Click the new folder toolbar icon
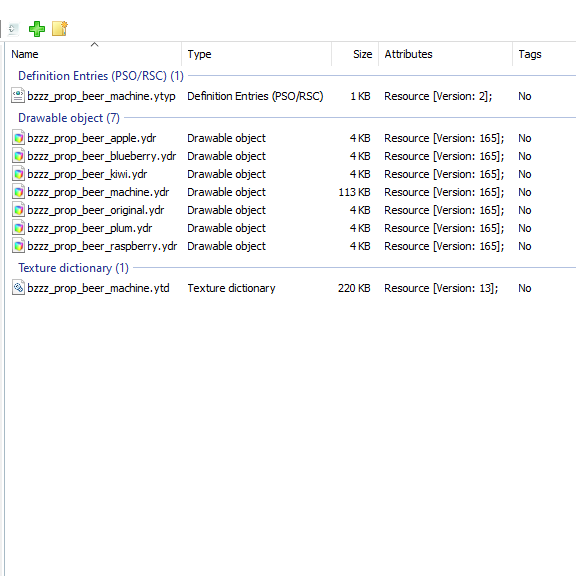576x576 pixels. [60, 29]
